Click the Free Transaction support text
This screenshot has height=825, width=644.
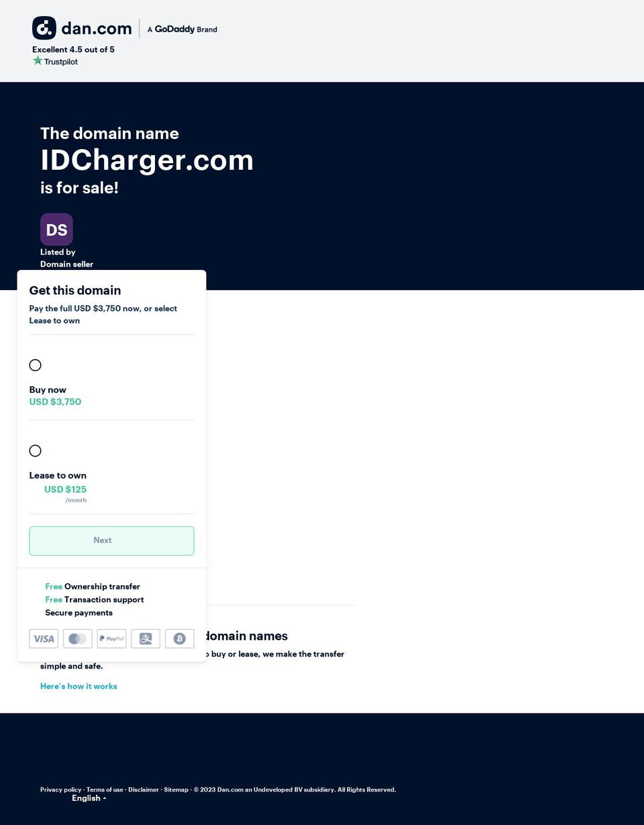[x=95, y=599]
